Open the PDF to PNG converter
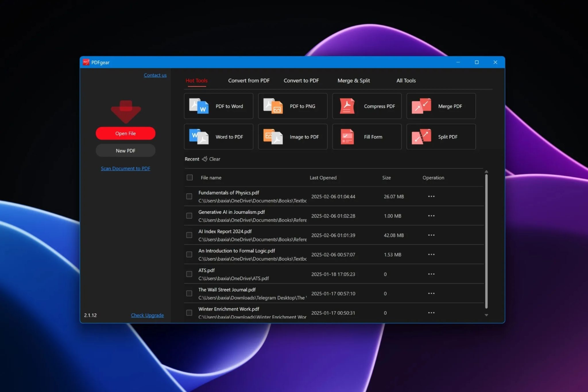The width and height of the screenshot is (588, 392). 293,106
